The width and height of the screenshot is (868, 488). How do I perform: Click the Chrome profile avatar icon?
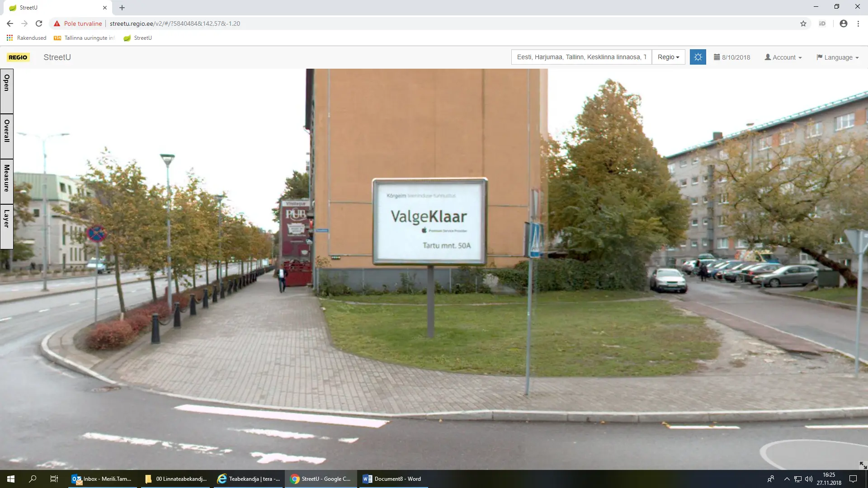[843, 23]
